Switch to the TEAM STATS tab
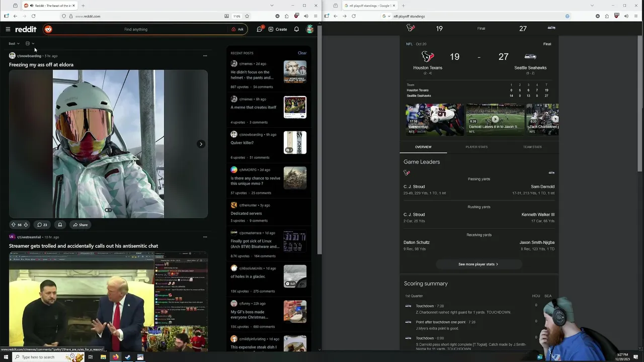This screenshot has width=644, height=362. [x=532, y=147]
